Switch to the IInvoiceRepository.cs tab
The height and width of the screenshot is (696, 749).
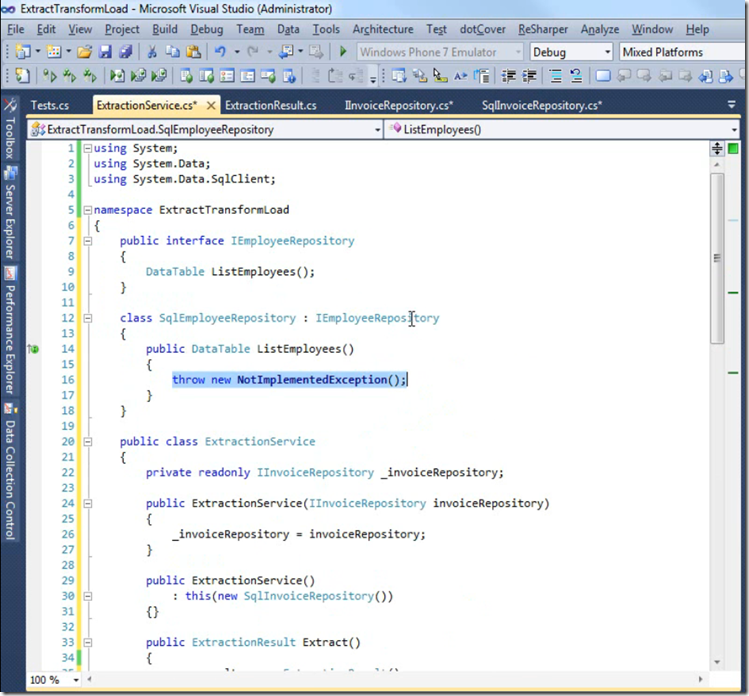pos(398,105)
